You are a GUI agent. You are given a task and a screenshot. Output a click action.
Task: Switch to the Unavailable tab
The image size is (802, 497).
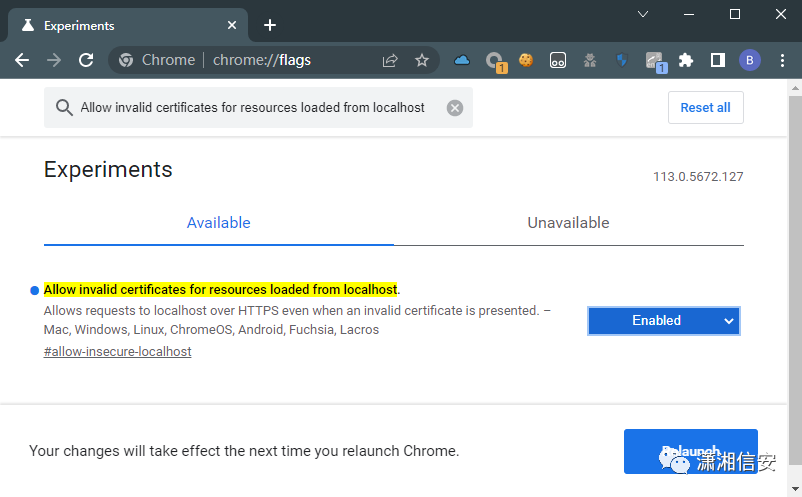(568, 223)
